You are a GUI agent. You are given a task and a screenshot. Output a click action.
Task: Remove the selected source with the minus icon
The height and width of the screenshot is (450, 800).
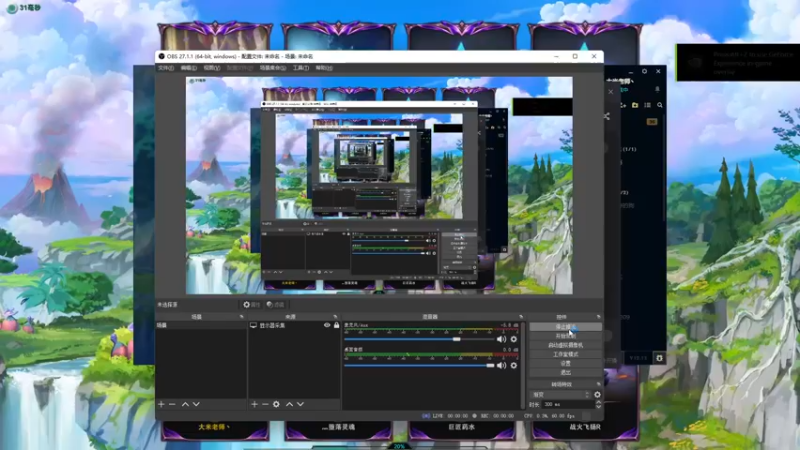coord(265,404)
